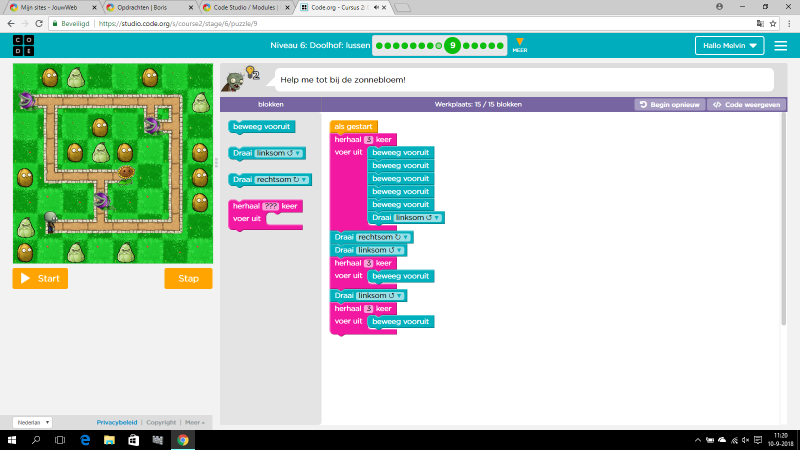Click the blokken toolbox header
The width and height of the screenshot is (800, 450).
tap(271, 104)
